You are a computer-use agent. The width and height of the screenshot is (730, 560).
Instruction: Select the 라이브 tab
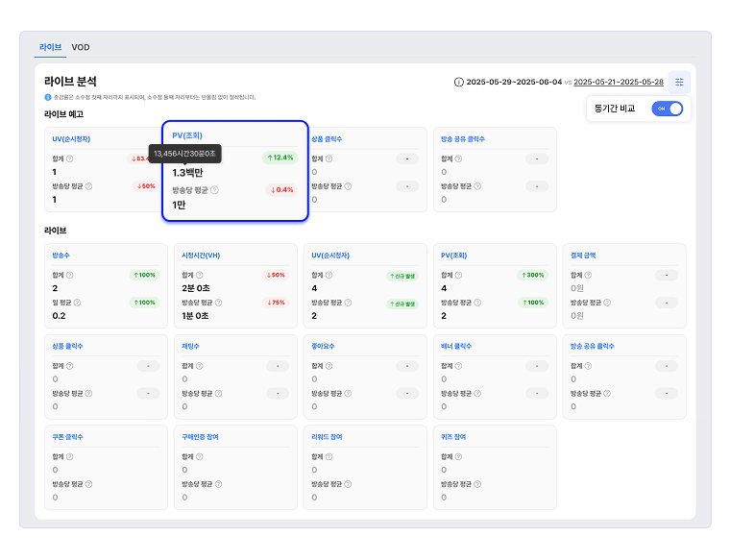coord(50,47)
